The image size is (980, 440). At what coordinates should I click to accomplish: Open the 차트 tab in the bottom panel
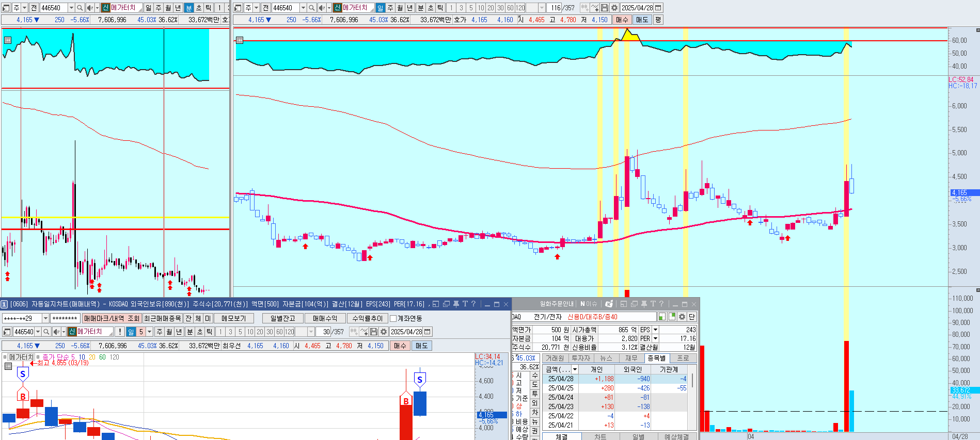click(600, 436)
